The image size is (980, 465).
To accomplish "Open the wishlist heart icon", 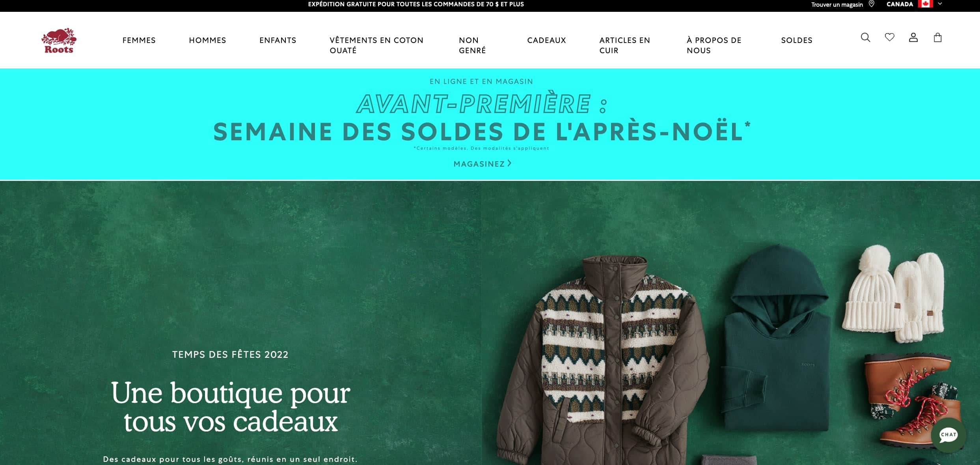I will coord(889,37).
